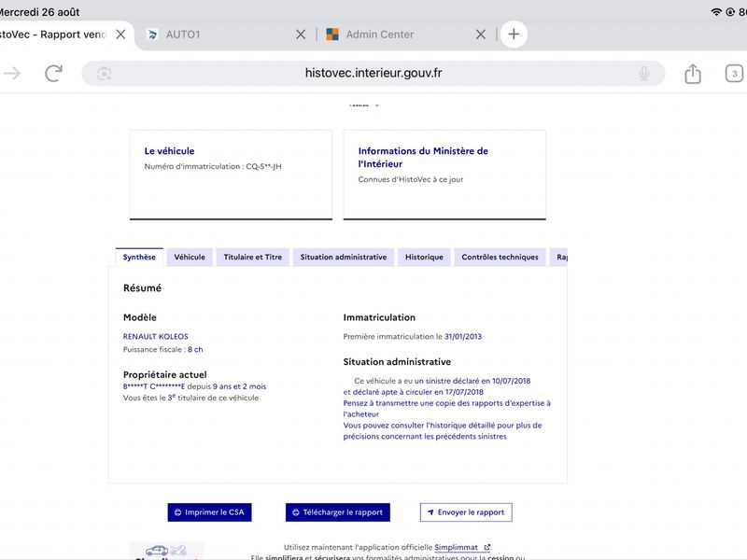This screenshot has height=560, width=747.
Task: Open a new tab with the plus button
Action: pyautogui.click(x=514, y=35)
